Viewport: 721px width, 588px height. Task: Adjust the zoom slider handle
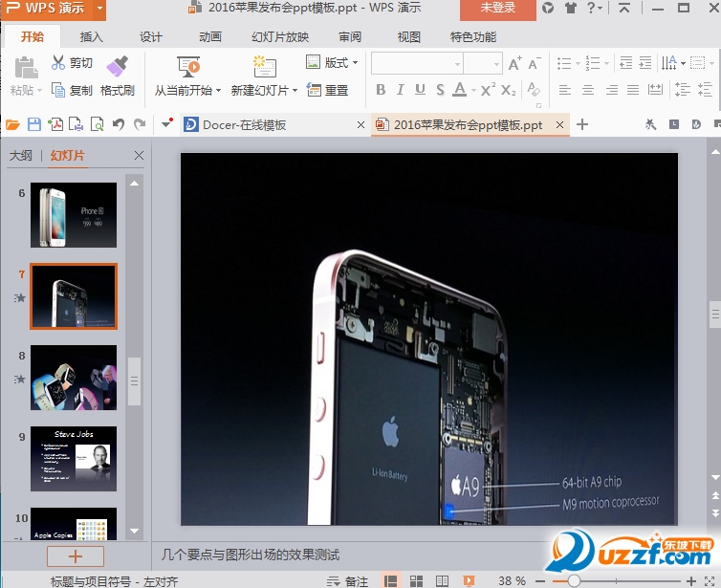click(x=574, y=581)
